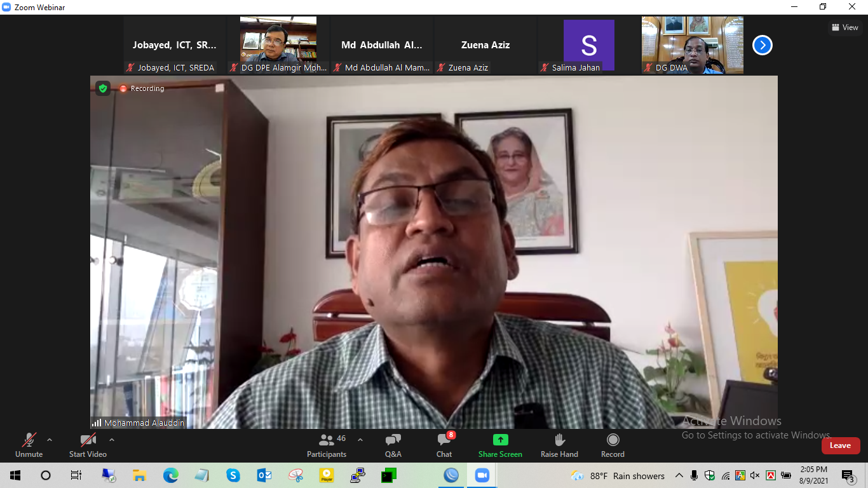Open the Participants list

[x=327, y=445]
